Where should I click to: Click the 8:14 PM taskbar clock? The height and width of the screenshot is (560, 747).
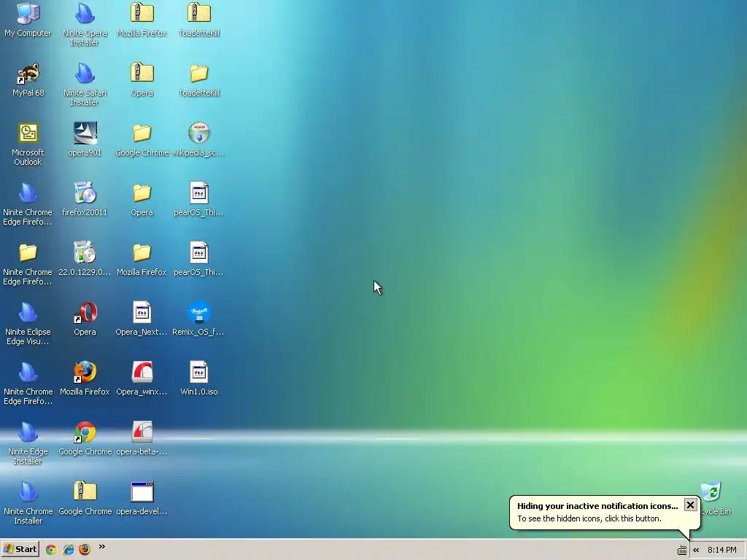tap(721, 550)
